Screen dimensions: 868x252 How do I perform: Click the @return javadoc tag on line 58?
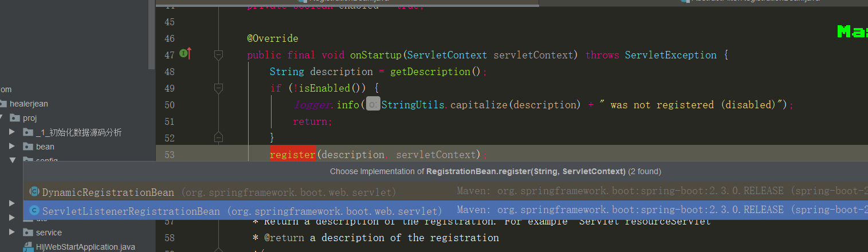(284, 237)
